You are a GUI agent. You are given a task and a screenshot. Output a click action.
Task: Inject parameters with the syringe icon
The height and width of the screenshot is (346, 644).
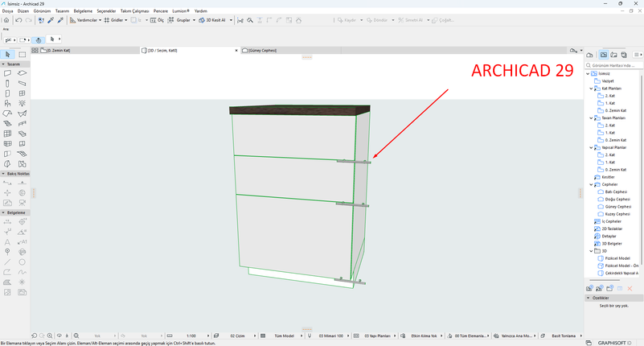click(60, 20)
